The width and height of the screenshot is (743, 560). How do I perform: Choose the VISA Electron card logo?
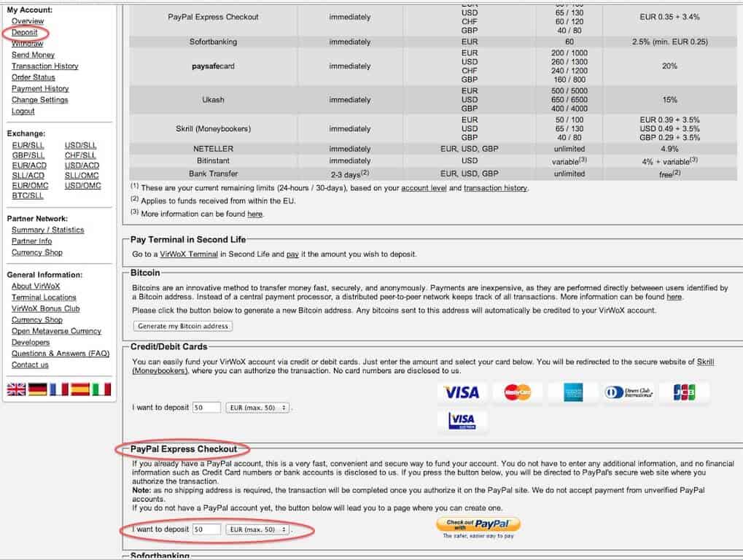(x=462, y=420)
